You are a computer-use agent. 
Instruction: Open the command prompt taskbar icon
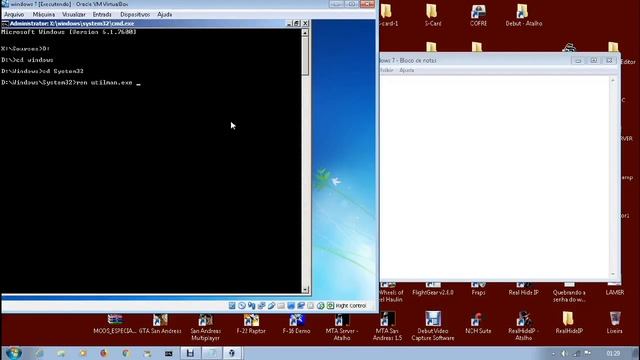pyautogui.click(x=169, y=353)
